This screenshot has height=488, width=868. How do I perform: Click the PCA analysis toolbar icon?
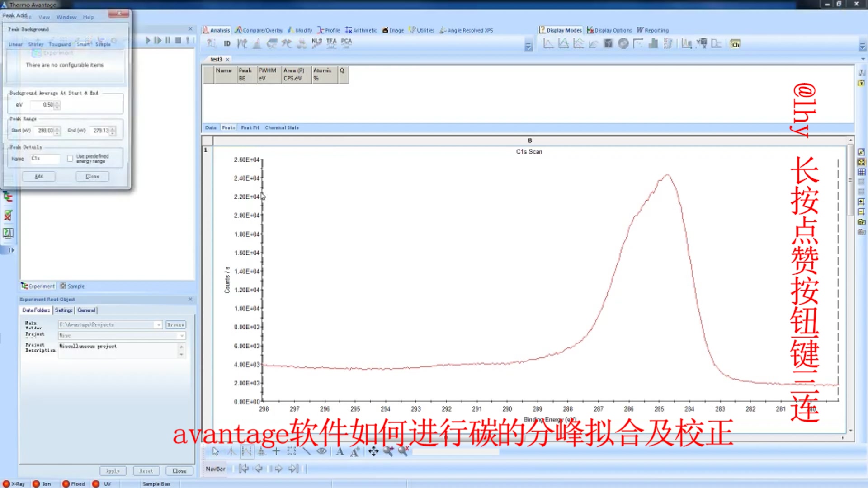[x=347, y=43]
